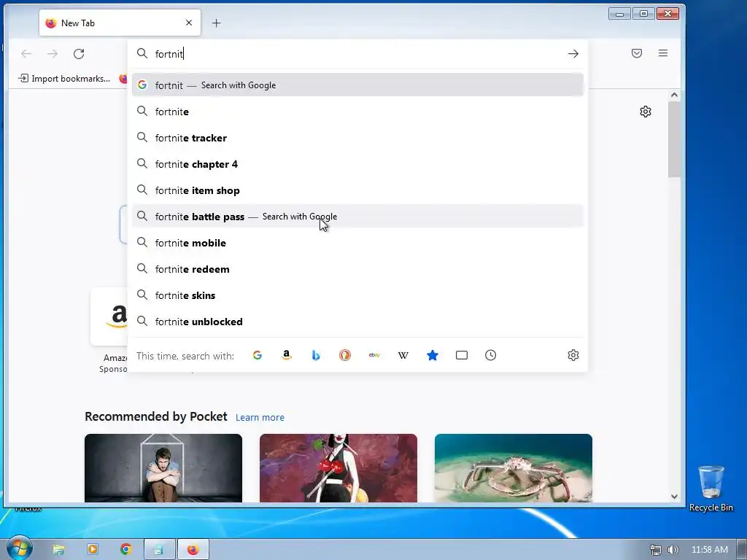Close the New Tab tab
The image size is (747, 560).
tap(189, 23)
